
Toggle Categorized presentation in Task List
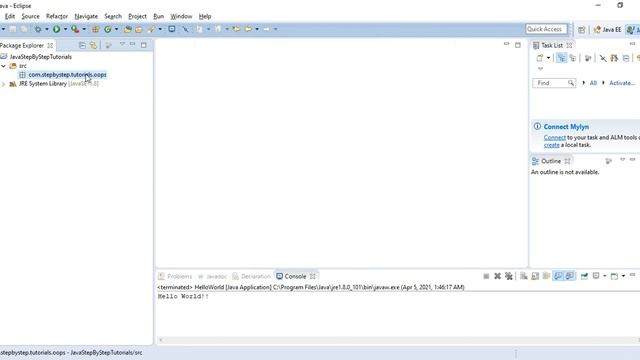point(562,58)
